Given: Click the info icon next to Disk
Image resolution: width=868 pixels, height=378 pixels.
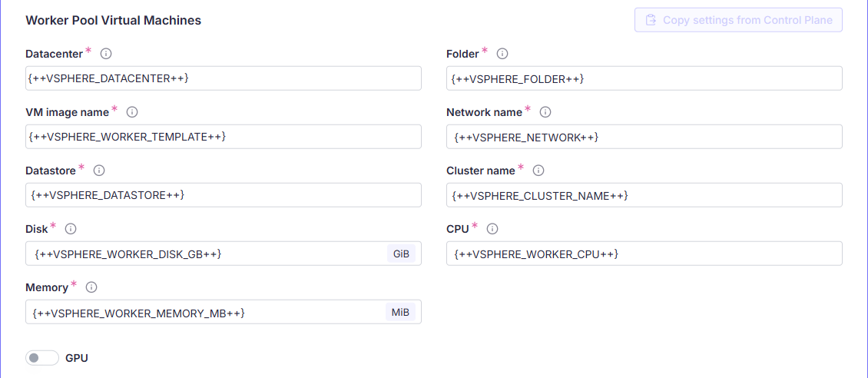Looking at the screenshot, I should coord(71,229).
